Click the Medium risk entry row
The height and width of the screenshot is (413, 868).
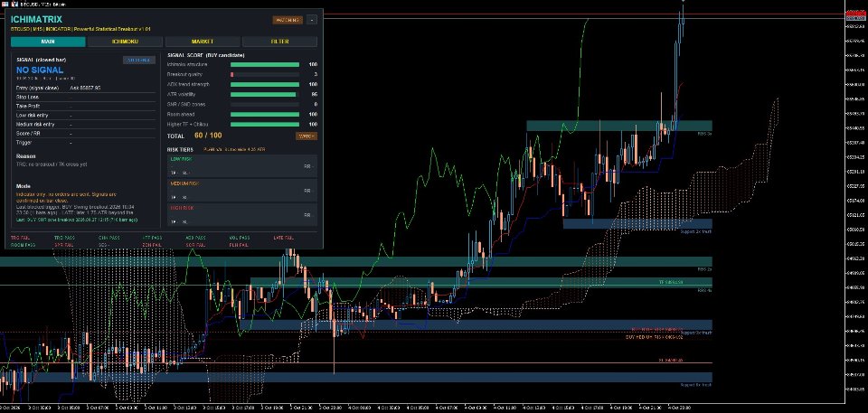[86, 125]
